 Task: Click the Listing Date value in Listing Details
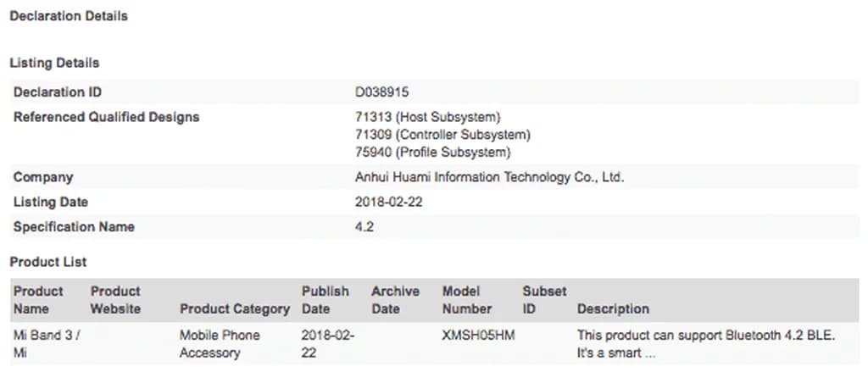(387, 203)
